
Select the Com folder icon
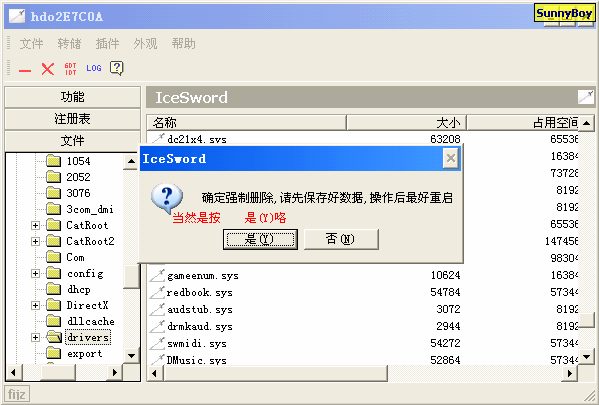click(53, 257)
